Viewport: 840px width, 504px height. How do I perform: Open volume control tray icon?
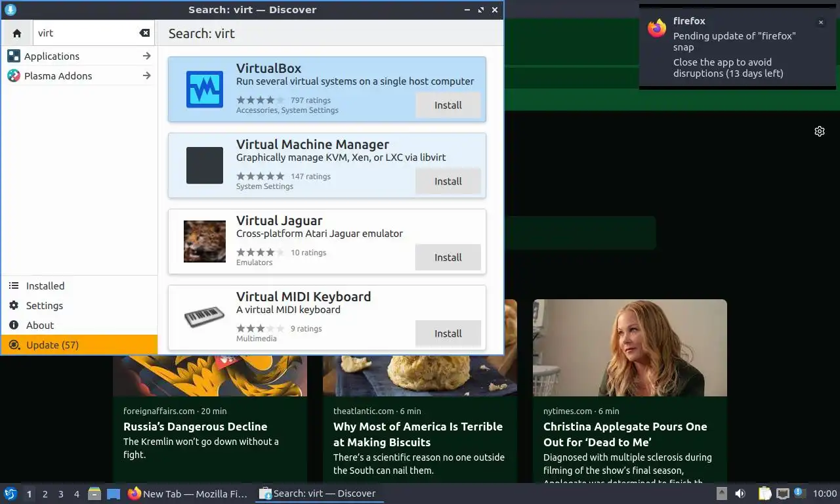(740, 493)
